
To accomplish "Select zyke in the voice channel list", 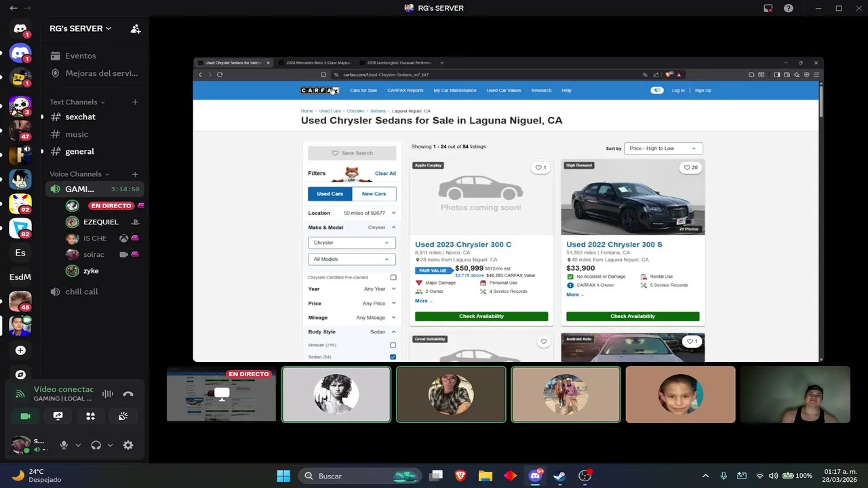I will click(102, 270).
